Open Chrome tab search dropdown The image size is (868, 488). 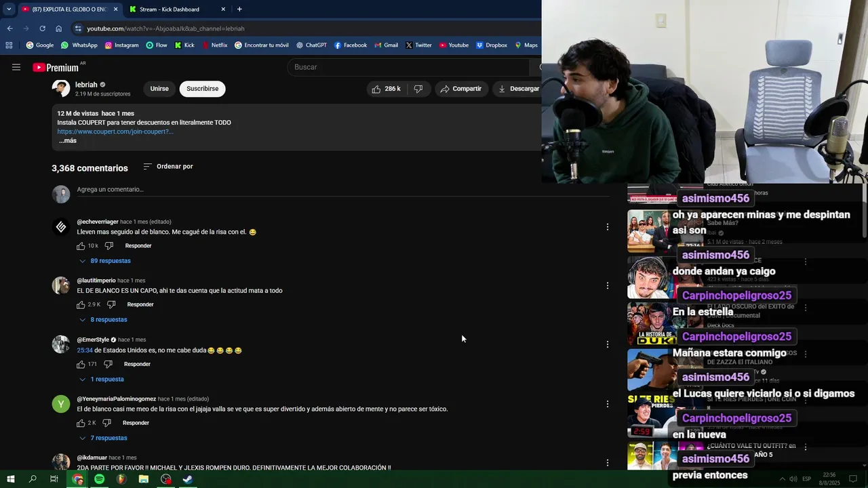9,9
